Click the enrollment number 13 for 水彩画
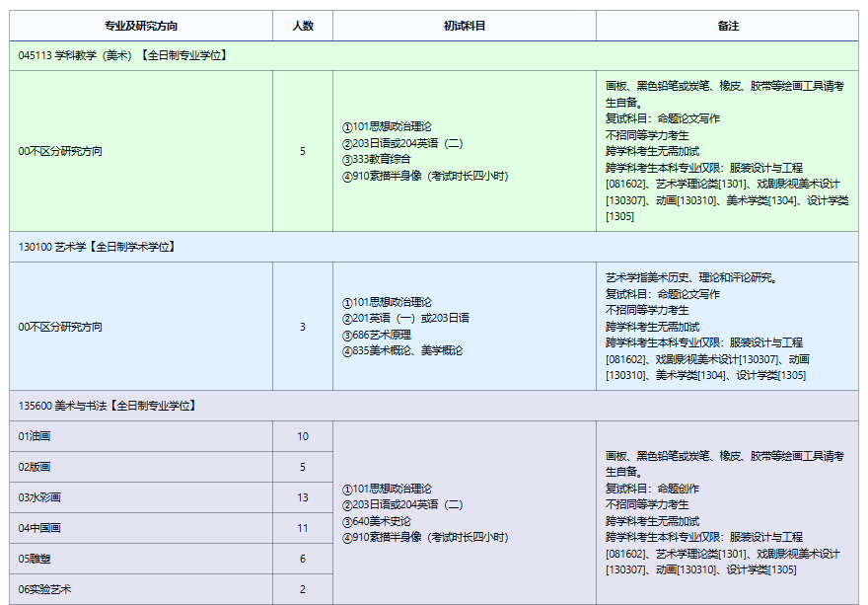 click(303, 497)
